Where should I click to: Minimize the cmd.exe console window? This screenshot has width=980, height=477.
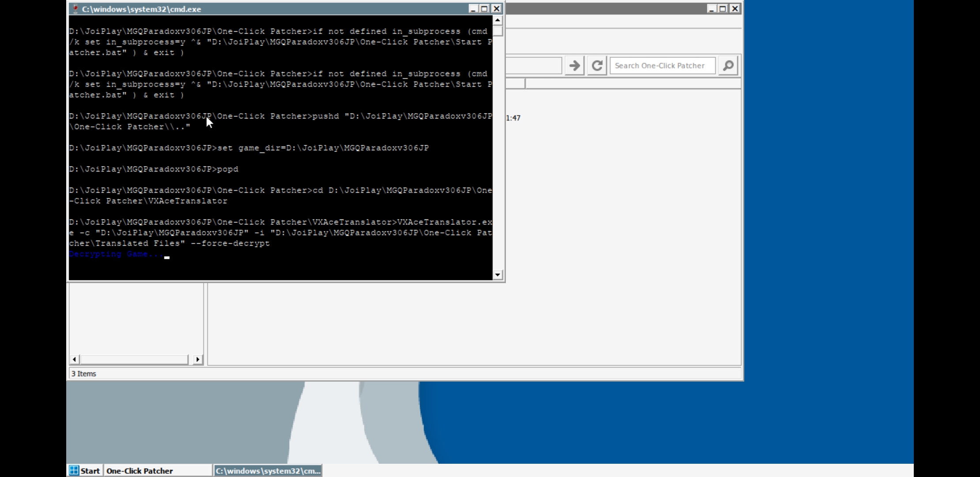click(x=473, y=9)
